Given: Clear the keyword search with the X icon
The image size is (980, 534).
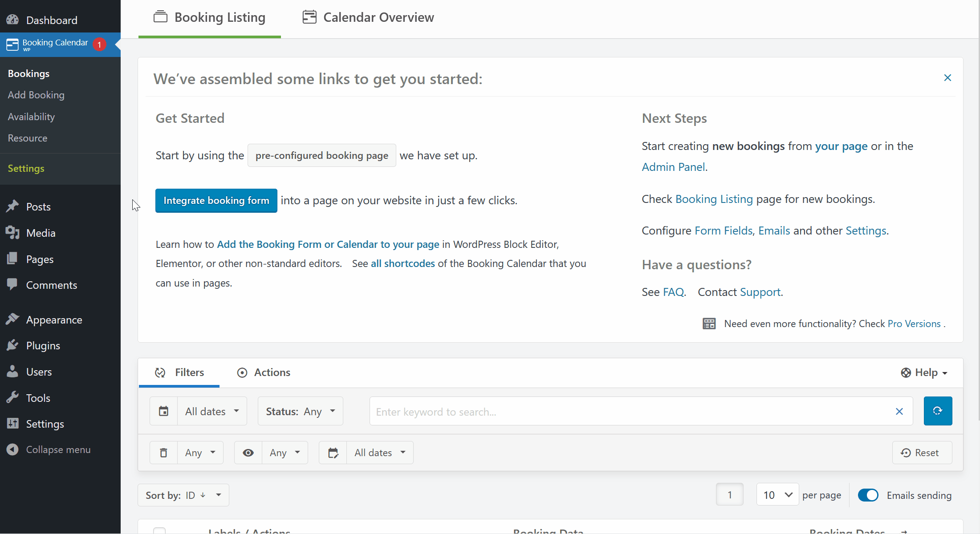Looking at the screenshot, I should click(x=899, y=412).
